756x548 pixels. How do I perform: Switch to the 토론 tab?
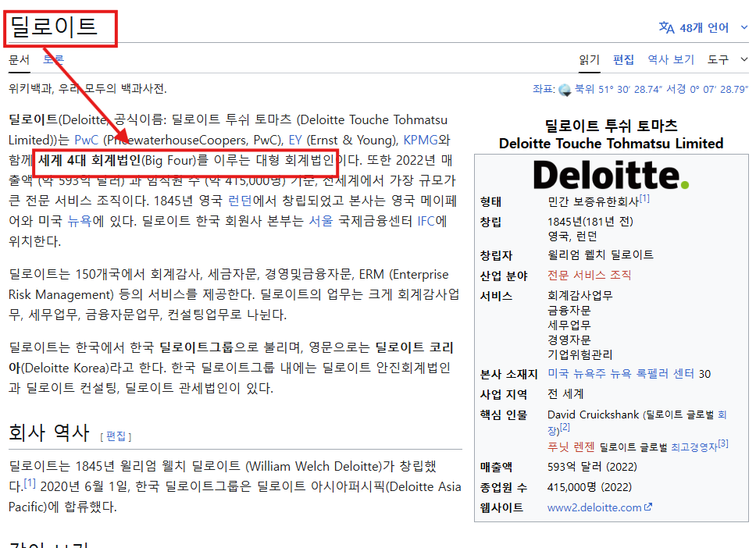(53, 60)
